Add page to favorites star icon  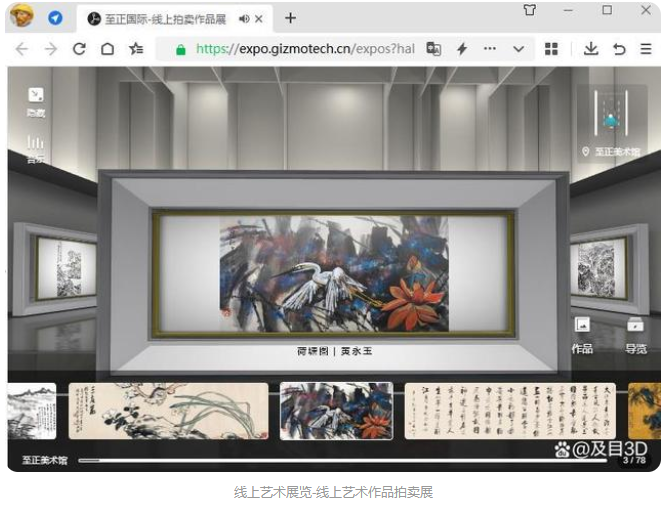(136, 49)
